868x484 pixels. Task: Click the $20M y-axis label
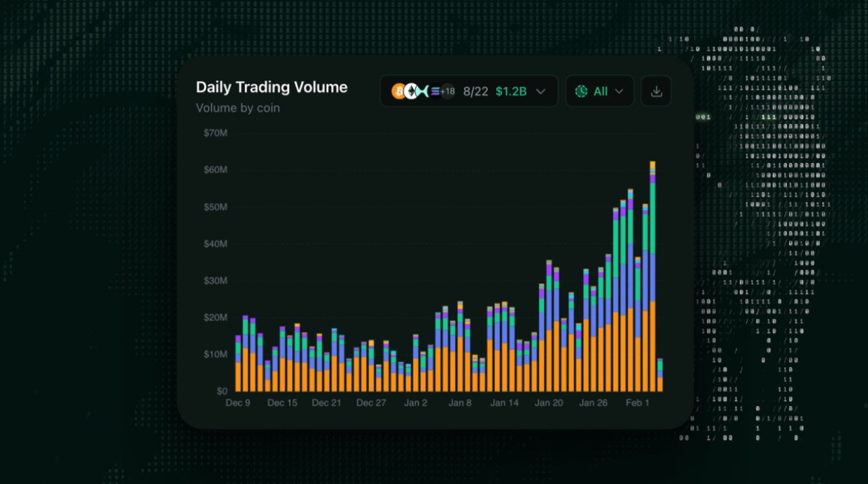[216, 318]
